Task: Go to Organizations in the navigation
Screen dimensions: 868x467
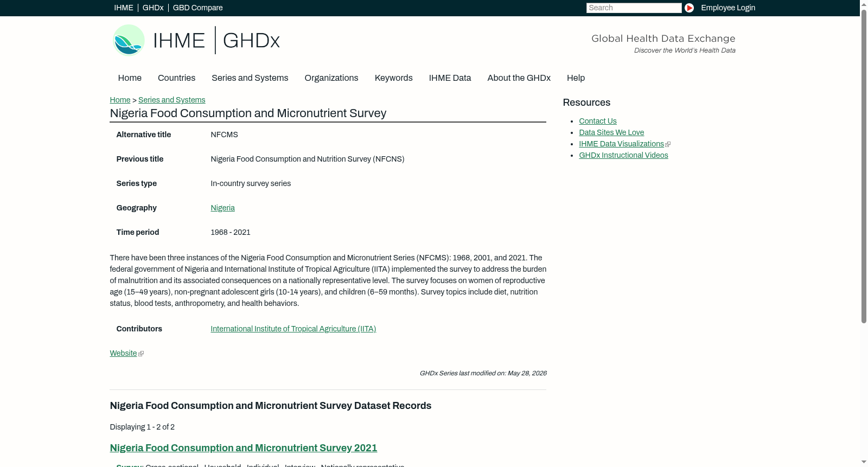Action: pyautogui.click(x=331, y=78)
